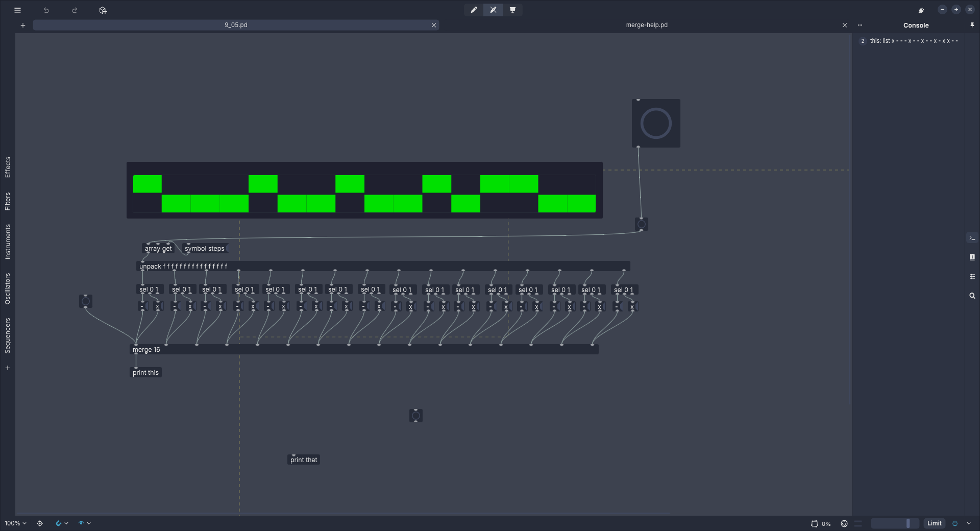Select the print that object
The width and height of the screenshot is (980, 531).
pos(304,460)
